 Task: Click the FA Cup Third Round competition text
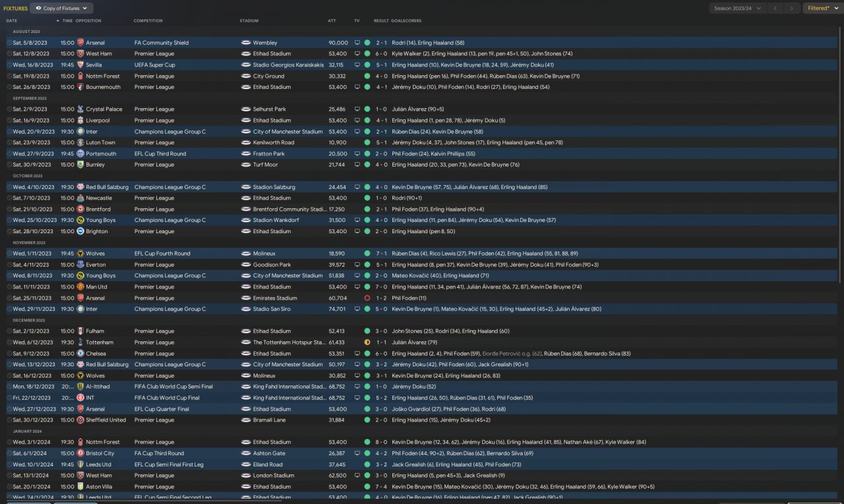pos(159,453)
